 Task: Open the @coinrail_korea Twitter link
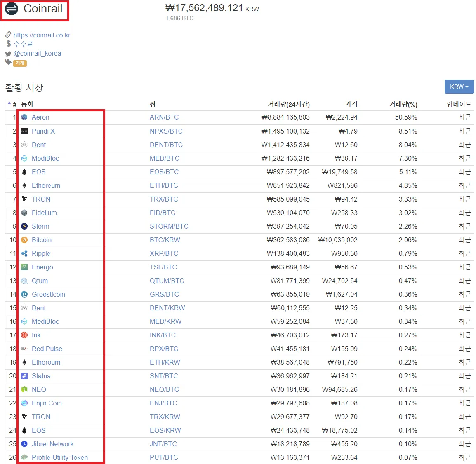38,54
